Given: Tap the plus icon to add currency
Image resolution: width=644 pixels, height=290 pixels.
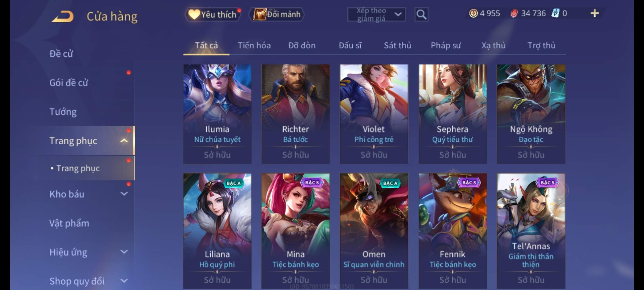Looking at the screenshot, I should (x=595, y=13).
